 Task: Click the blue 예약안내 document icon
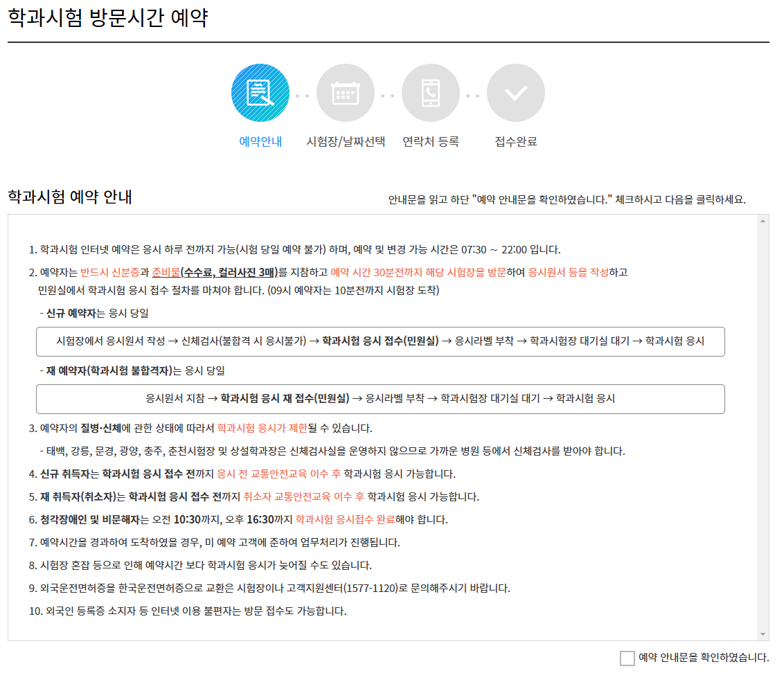point(260,92)
